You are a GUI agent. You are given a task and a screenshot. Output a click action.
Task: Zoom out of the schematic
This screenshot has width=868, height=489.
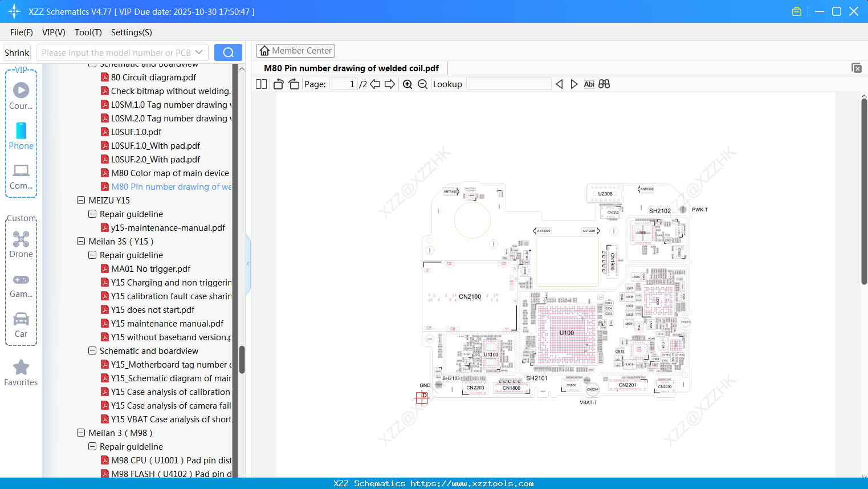(x=423, y=84)
